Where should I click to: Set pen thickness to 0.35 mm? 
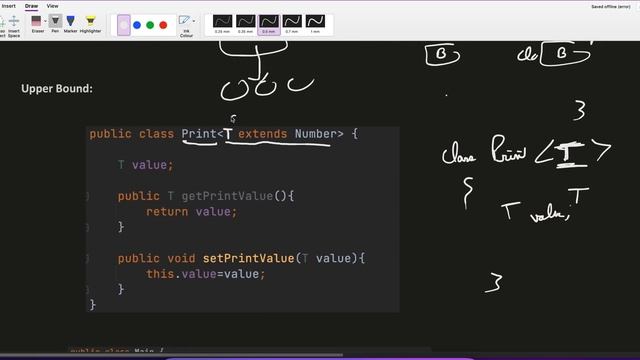[246, 24]
